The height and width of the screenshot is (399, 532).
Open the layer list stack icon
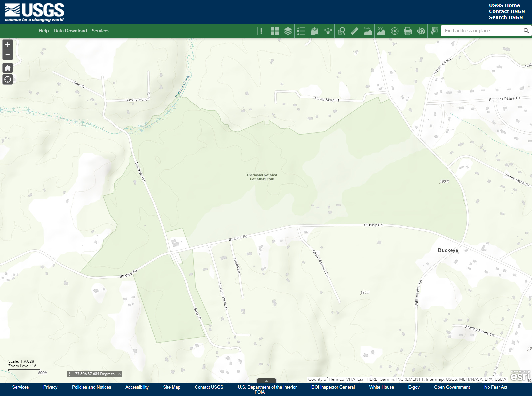coord(288,31)
